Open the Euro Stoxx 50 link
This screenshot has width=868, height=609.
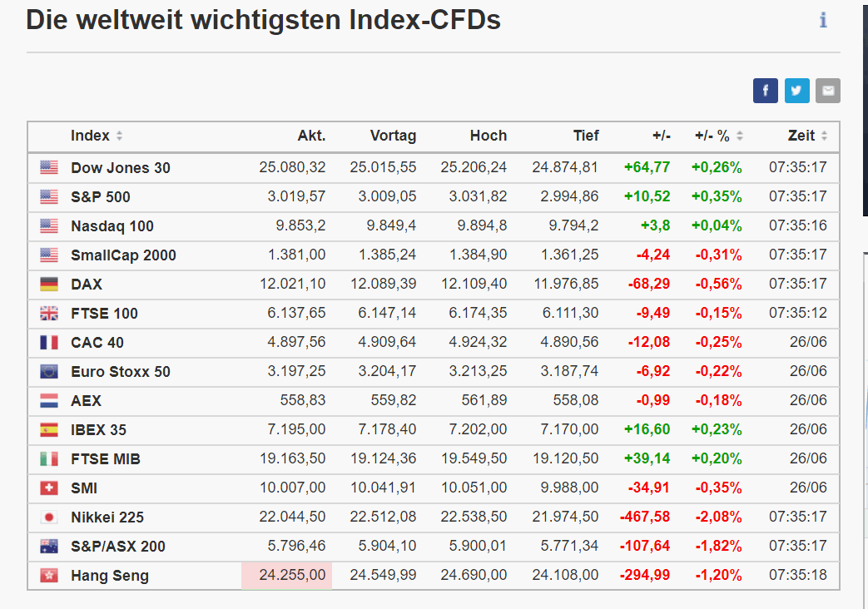[x=121, y=372]
